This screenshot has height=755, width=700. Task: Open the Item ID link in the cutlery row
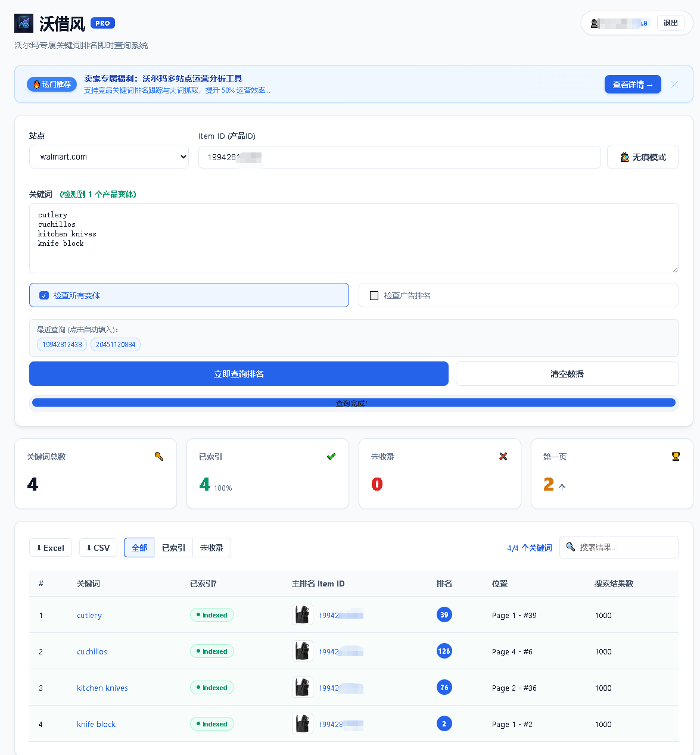point(341,616)
